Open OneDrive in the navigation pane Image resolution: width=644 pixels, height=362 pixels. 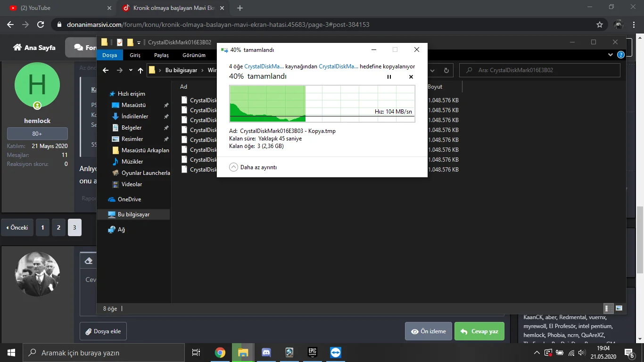129,199
